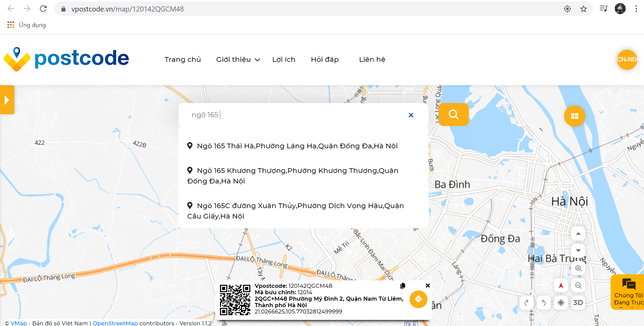Image resolution: width=644 pixels, height=326 pixels.
Task: Click the Mã bưu chính value 12014
Action: 305,292
